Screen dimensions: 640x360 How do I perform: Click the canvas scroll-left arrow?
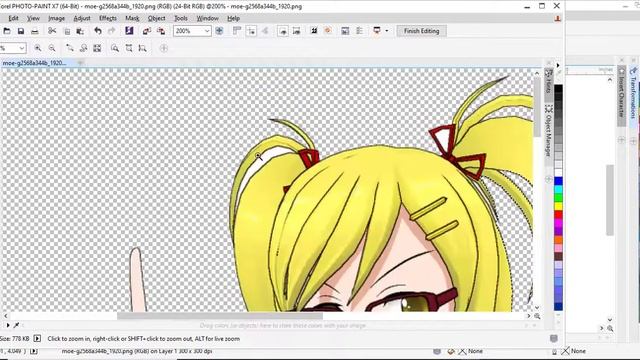[x=5, y=316]
